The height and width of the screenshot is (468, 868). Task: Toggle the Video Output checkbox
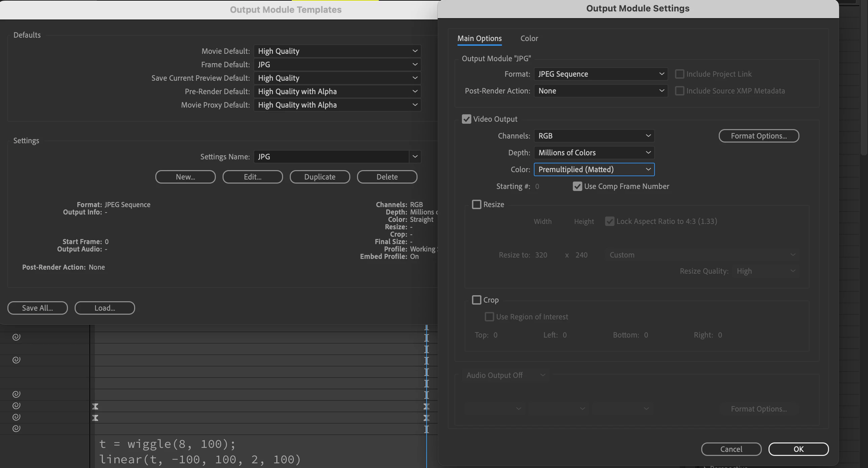coord(466,119)
